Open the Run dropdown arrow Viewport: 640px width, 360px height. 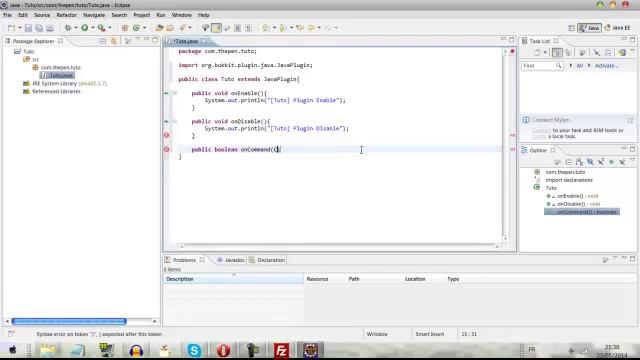click(x=93, y=28)
